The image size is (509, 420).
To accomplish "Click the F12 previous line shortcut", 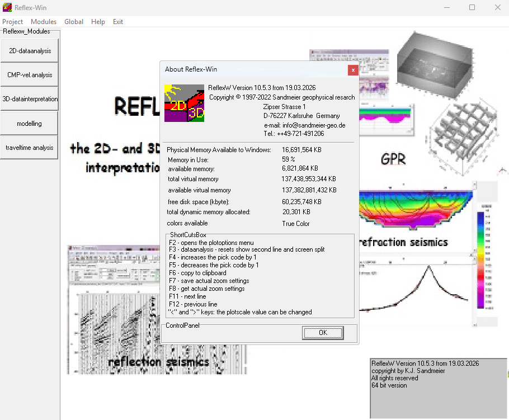I will (193, 304).
